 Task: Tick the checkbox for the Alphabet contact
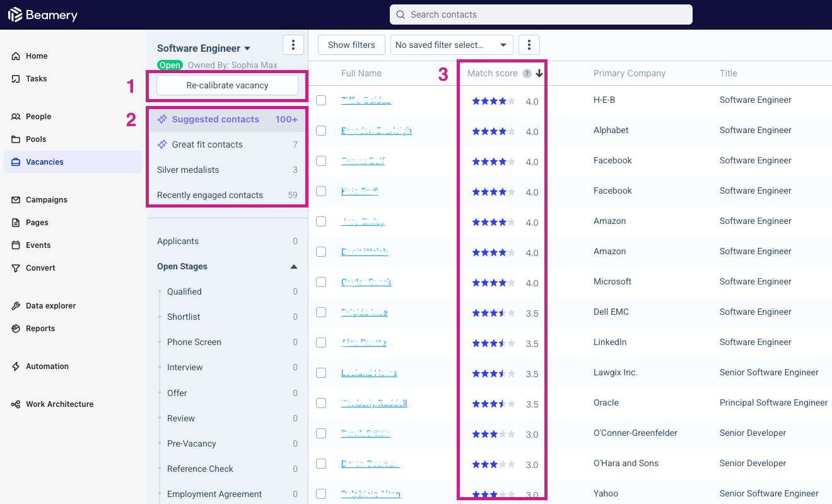pyautogui.click(x=321, y=131)
